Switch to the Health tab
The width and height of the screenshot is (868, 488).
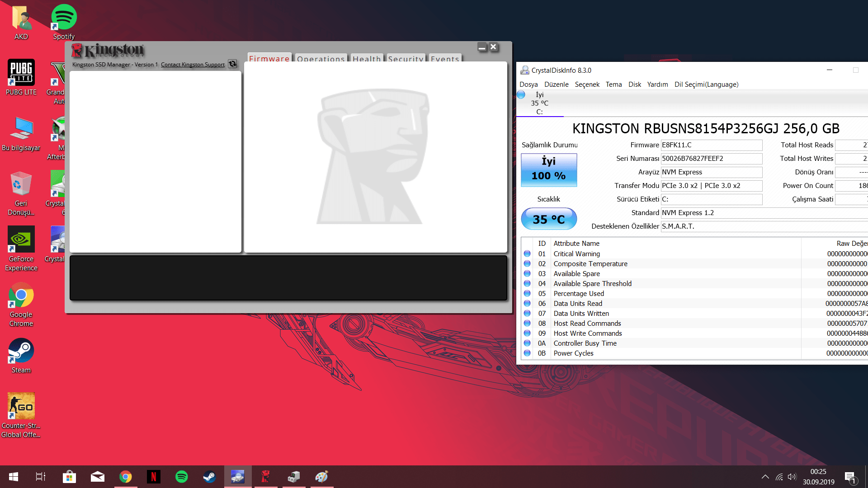[x=367, y=58]
